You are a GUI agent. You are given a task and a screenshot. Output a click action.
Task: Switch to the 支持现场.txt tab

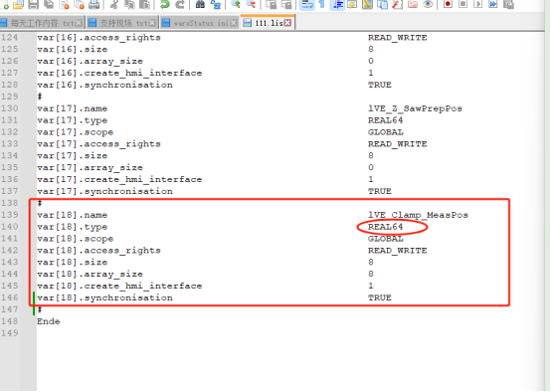[x=122, y=23]
